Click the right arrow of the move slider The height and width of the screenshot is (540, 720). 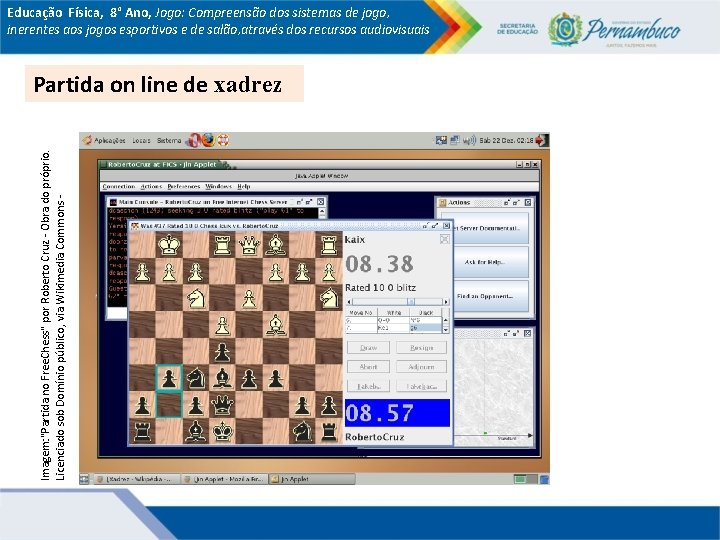coord(445,302)
